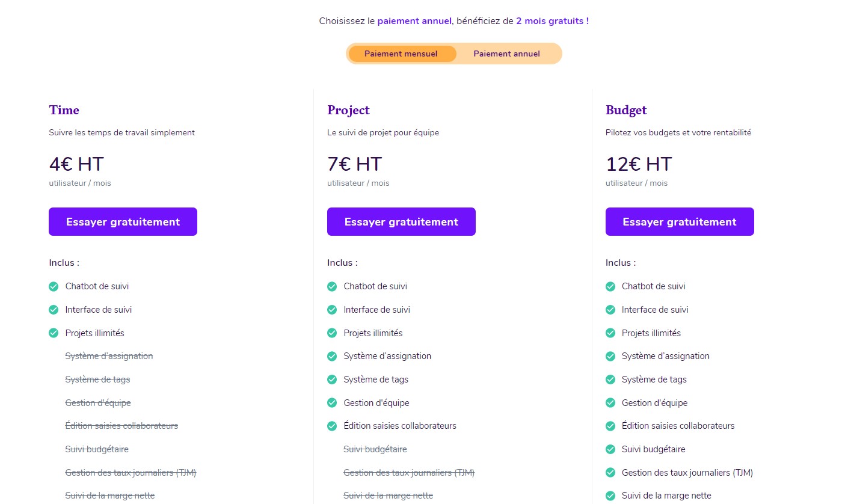Click checkmark next to Budget's Suivi de la marge nette
The image size is (848, 504).
[610, 496]
